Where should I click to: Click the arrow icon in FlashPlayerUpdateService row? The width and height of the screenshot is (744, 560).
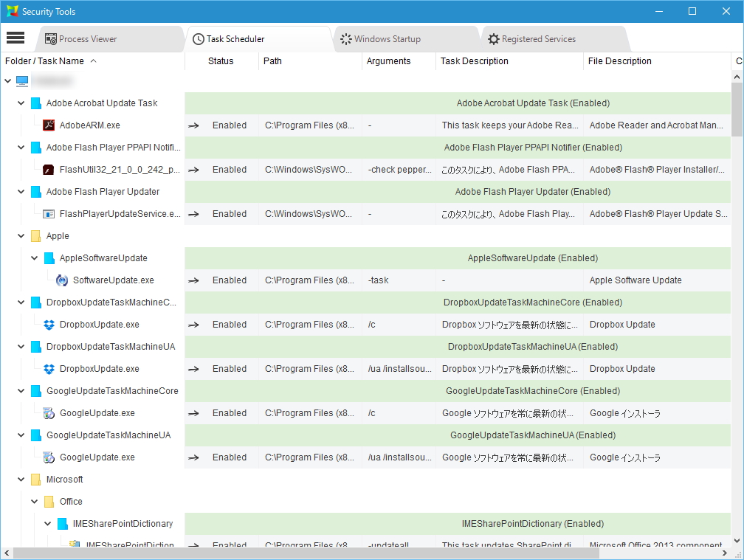point(193,214)
